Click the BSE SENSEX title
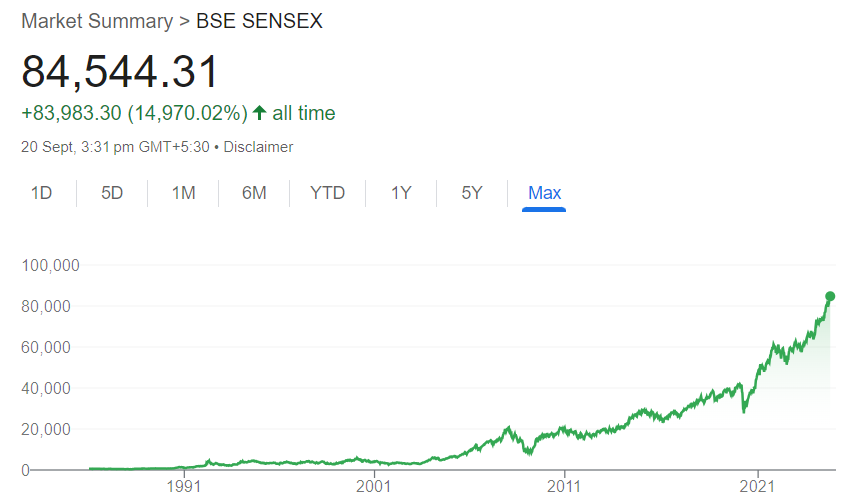The height and width of the screenshot is (502, 843). click(x=259, y=21)
